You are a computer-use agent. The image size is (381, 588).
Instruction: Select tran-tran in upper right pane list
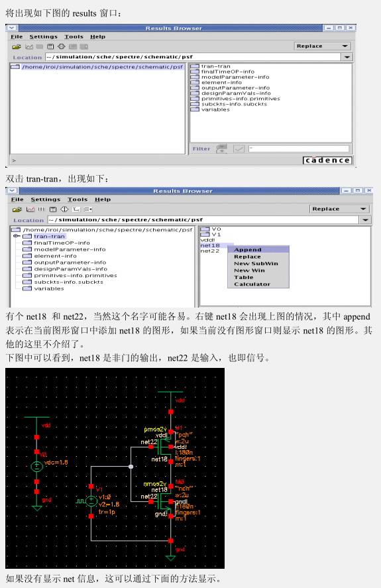pos(215,66)
